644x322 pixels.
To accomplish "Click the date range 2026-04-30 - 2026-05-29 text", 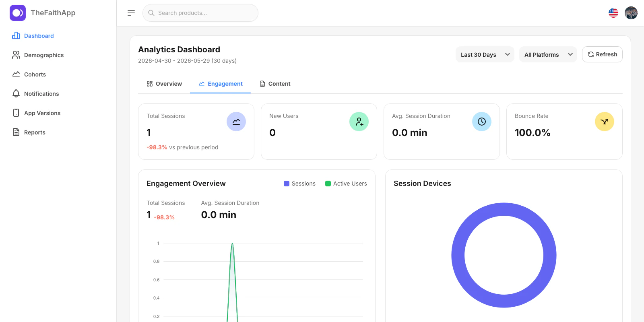I will tap(187, 61).
